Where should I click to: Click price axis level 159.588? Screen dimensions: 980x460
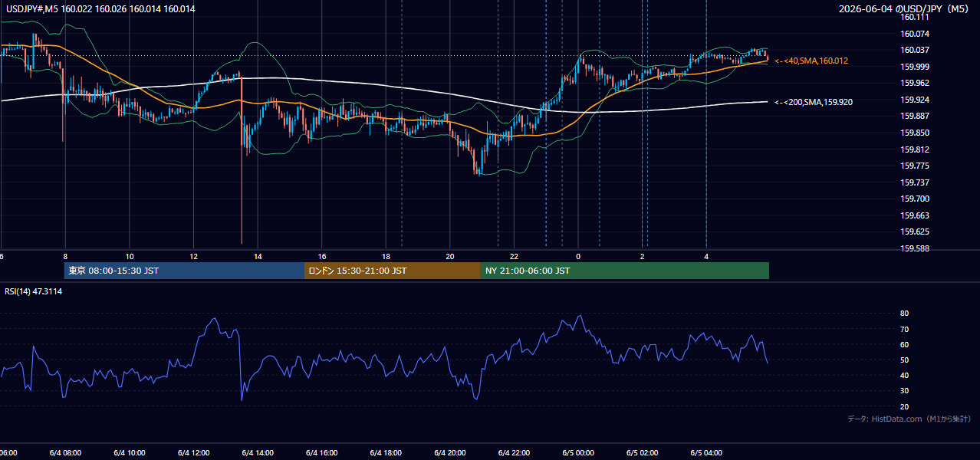pos(915,248)
